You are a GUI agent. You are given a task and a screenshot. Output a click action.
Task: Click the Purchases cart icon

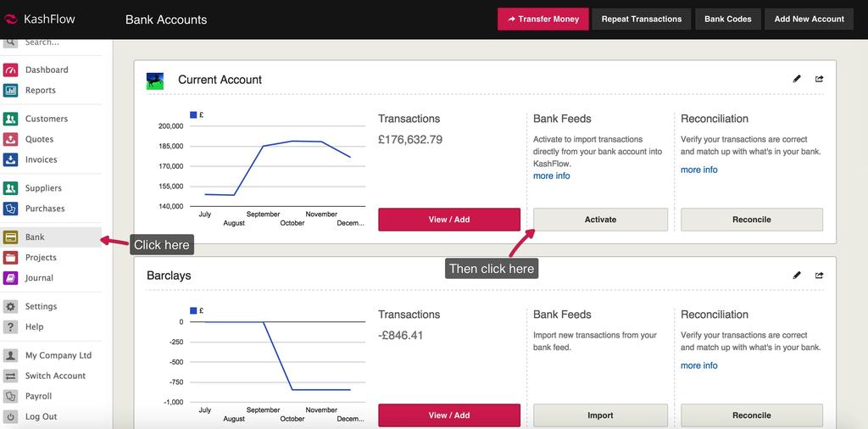(11, 209)
